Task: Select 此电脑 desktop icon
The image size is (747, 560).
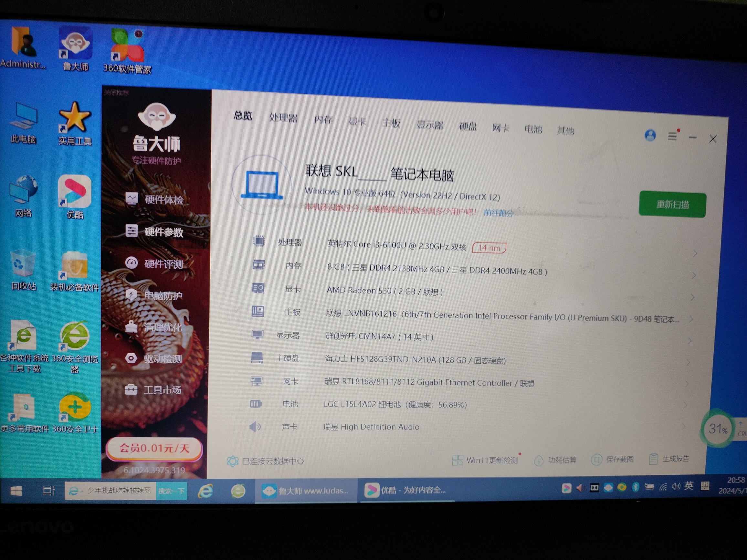Action: click(23, 123)
